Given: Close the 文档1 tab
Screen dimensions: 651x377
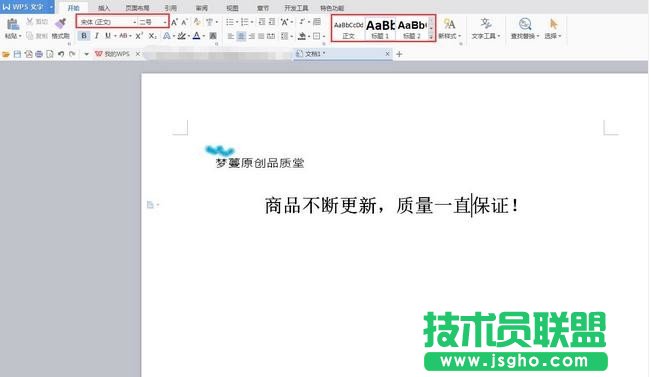Looking at the screenshot, I should coord(387,54).
